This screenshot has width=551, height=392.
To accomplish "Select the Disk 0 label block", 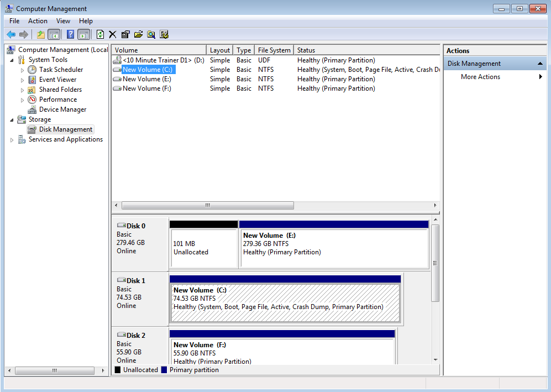I will click(x=140, y=244).
